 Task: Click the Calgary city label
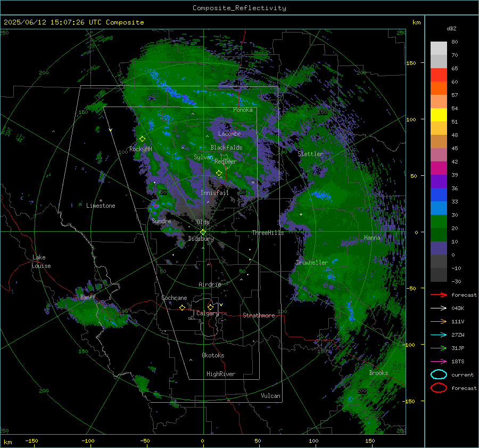point(208,313)
